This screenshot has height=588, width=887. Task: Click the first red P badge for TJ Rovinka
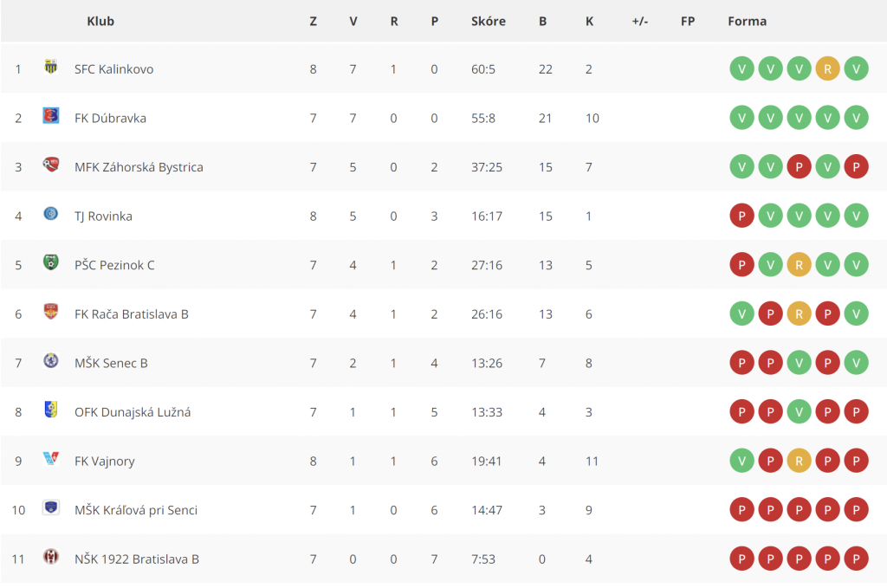click(x=741, y=216)
